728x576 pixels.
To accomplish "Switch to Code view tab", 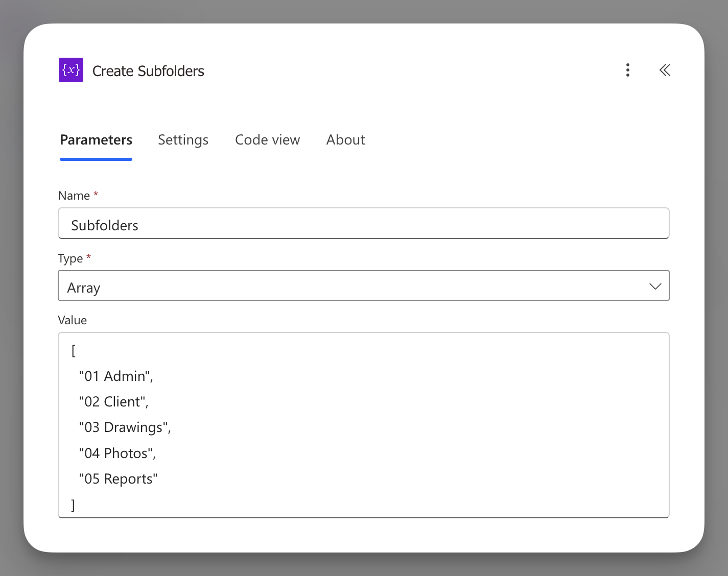I will point(267,140).
